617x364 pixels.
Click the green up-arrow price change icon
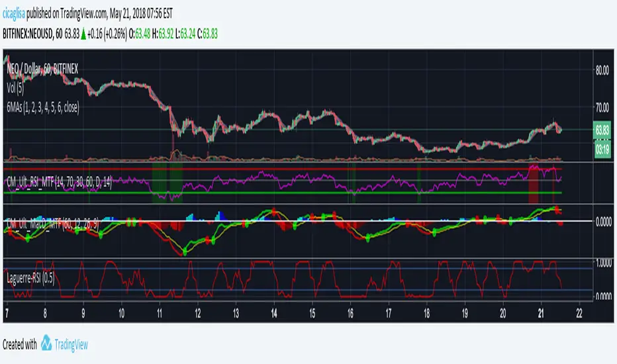[83, 34]
